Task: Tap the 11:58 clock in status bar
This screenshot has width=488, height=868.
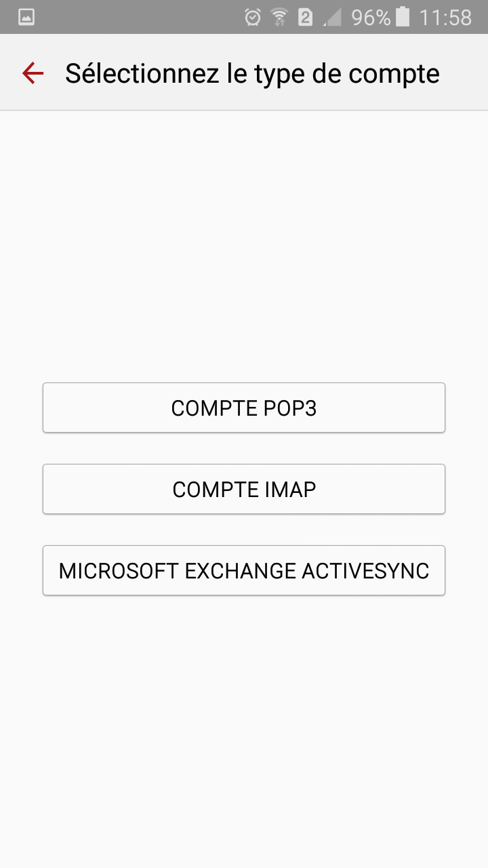Action: (x=445, y=18)
